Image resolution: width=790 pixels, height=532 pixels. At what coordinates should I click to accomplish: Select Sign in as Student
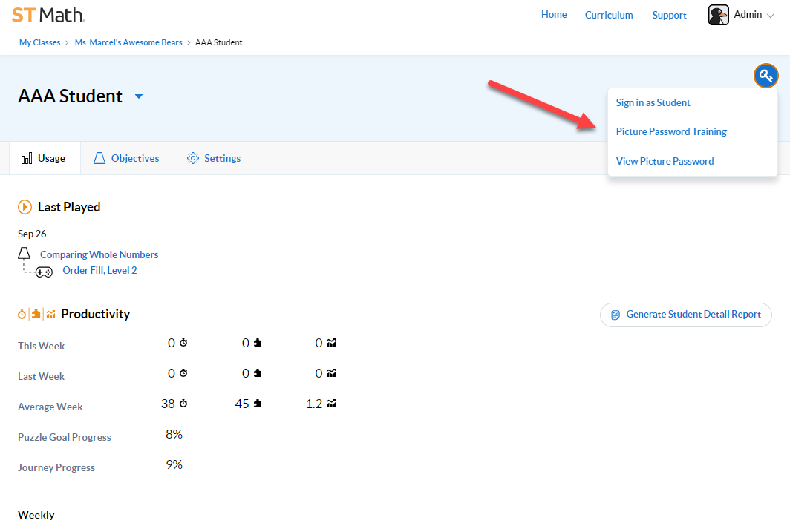[x=653, y=102]
